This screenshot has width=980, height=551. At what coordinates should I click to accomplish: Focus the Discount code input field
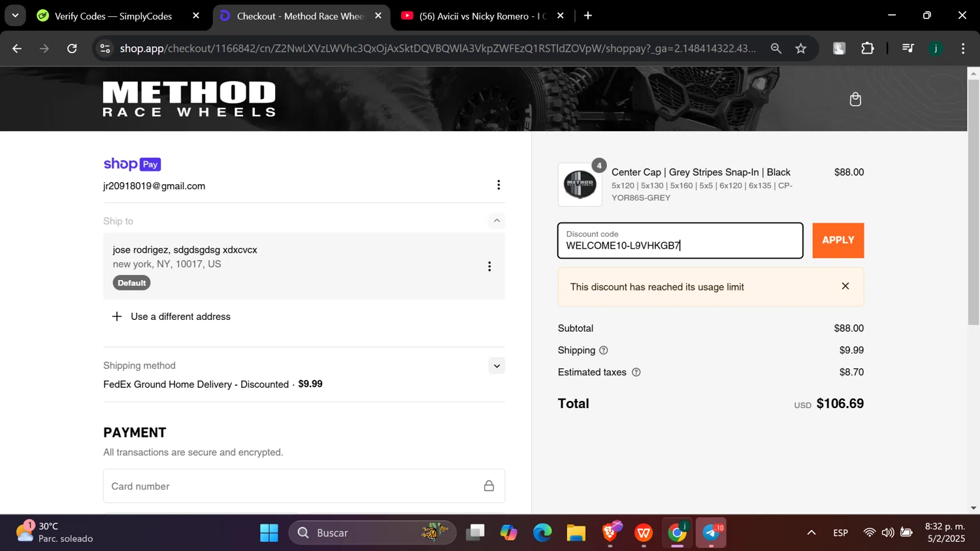680,240
